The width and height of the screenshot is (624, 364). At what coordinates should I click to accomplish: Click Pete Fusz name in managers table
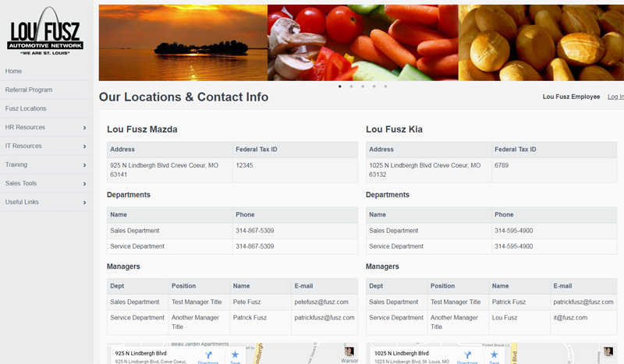coord(246,302)
